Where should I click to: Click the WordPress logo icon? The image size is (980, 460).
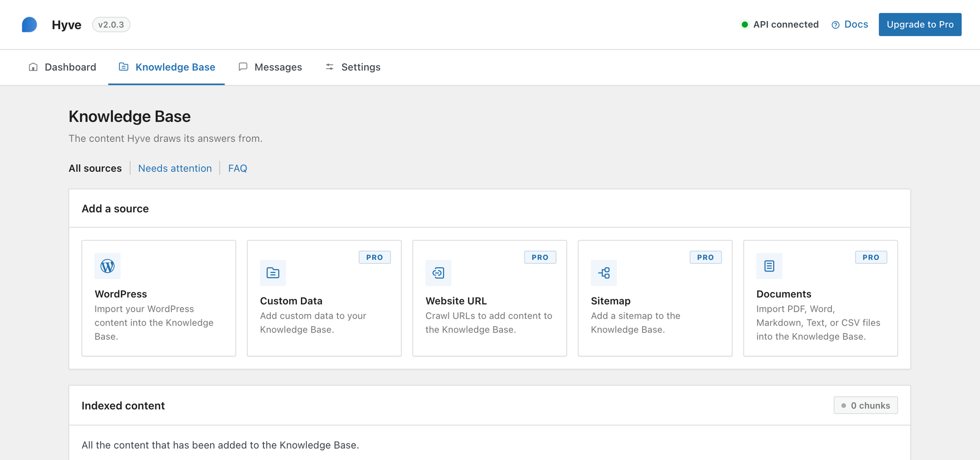[107, 266]
